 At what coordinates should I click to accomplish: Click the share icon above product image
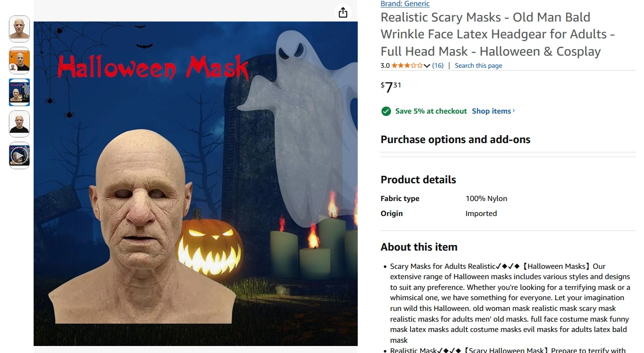(343, 13)
